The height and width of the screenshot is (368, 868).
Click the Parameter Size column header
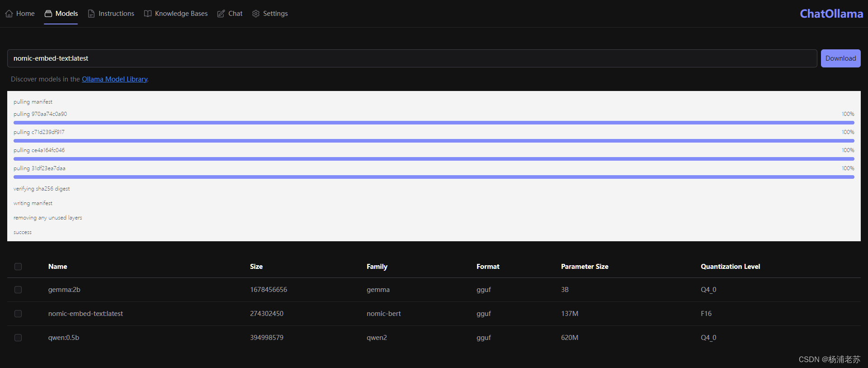point(585,267)
